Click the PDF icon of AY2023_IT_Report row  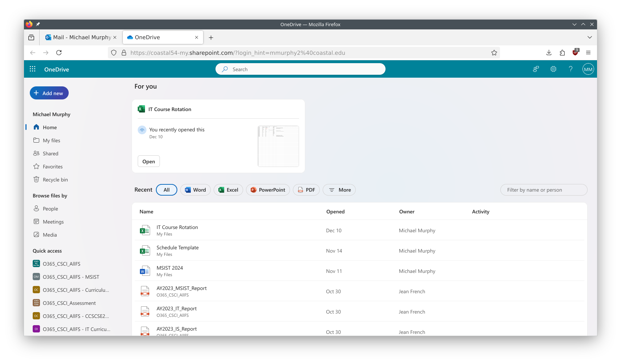145,311
